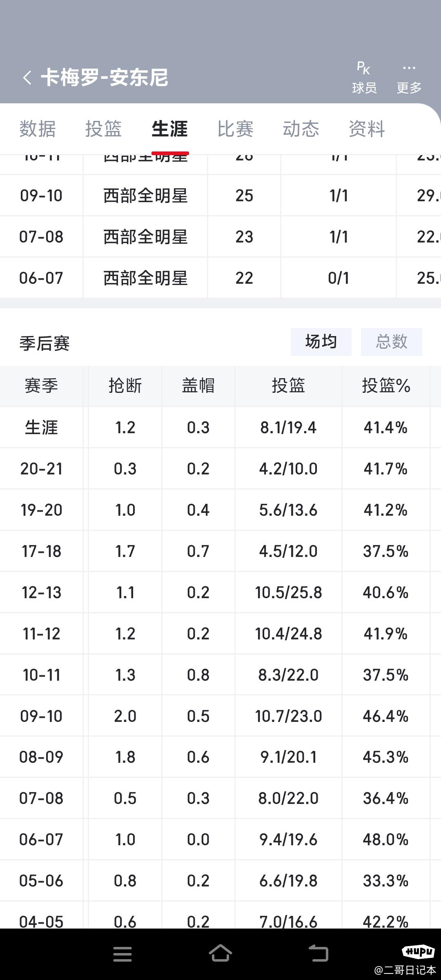Select the 12-13 playoff season row
Image resolution: width=441 pixels, height=980 pixels.
point(220,592)
